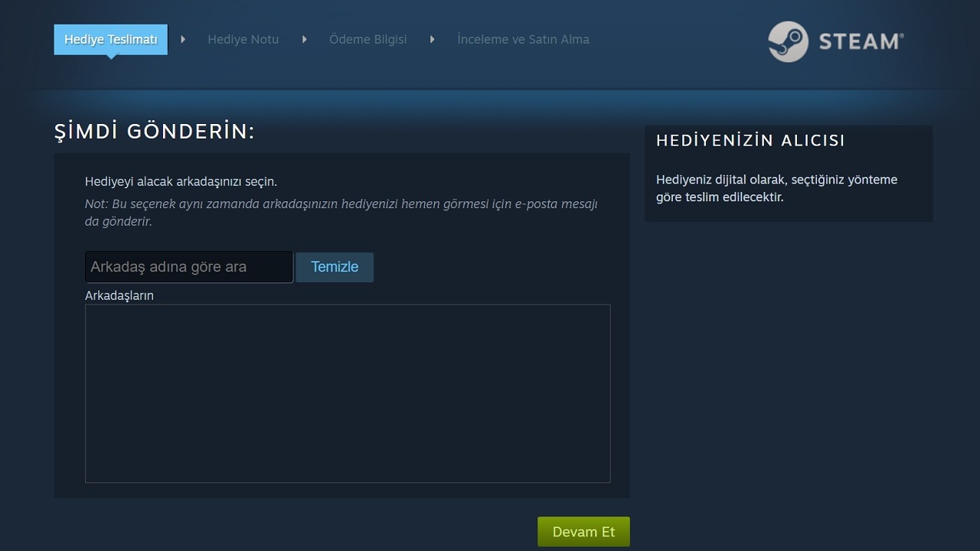The height and width of the screenshot is (551, 980).
Task: Click the highlighted blue breadcrumb tab
Action: (109, 38)
